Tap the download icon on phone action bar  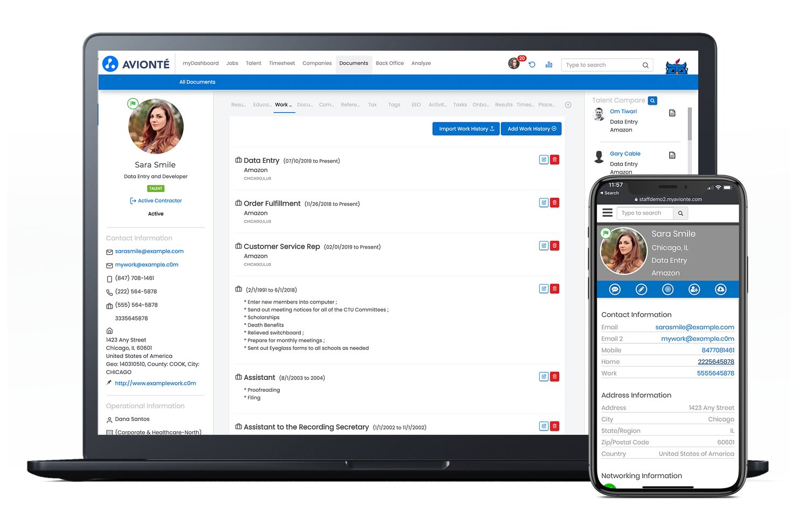pyautogui.click(x=720, y=289)
